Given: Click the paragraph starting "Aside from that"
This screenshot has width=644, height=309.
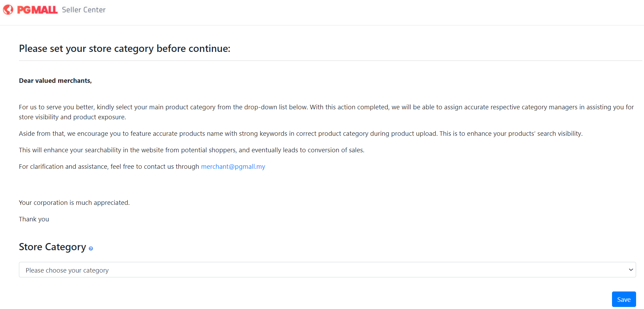Looking at the screenshot, I should tap(300, 134).
